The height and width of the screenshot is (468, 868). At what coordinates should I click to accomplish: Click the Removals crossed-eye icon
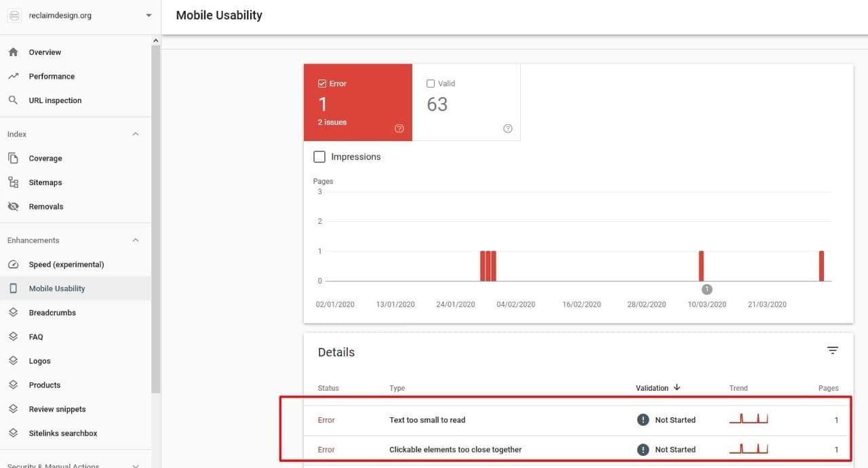[x=13, y=206]
